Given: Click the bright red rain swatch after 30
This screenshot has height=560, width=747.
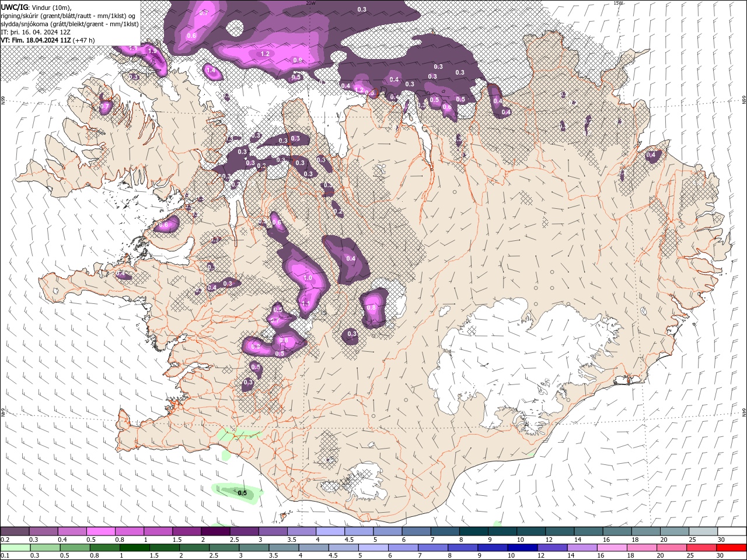Looking at the screenshot, I should [731, 548].
